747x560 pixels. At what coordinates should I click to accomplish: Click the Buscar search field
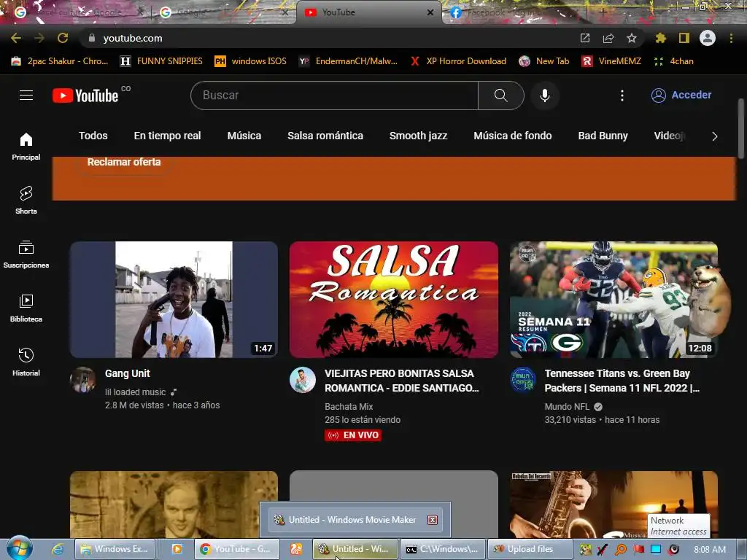coord(334,96)
